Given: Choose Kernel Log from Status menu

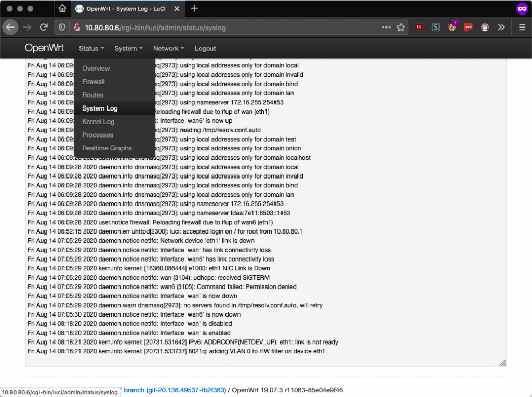Looking at the screenshot, I should pyautogui.click(x=115, y=122).
